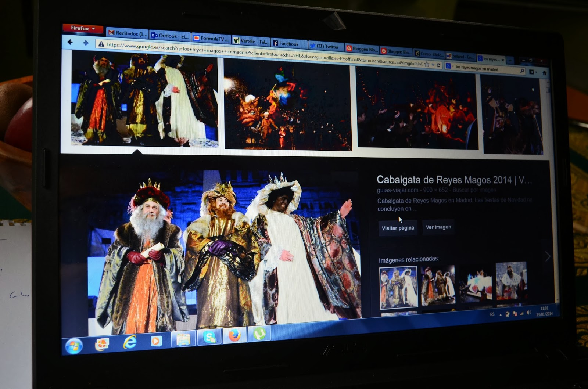Show hidden tray icons arrow

[x=500, y=315]
